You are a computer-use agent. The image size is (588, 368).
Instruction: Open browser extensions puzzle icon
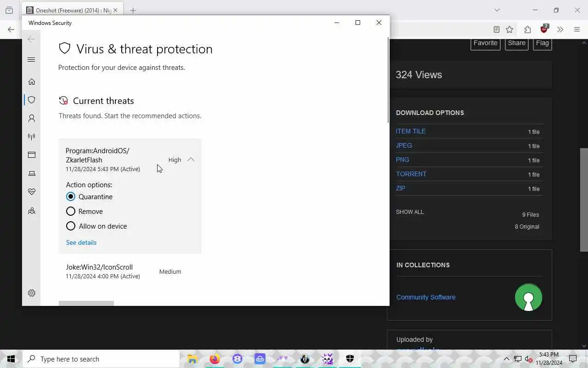[x=527, y=29]
